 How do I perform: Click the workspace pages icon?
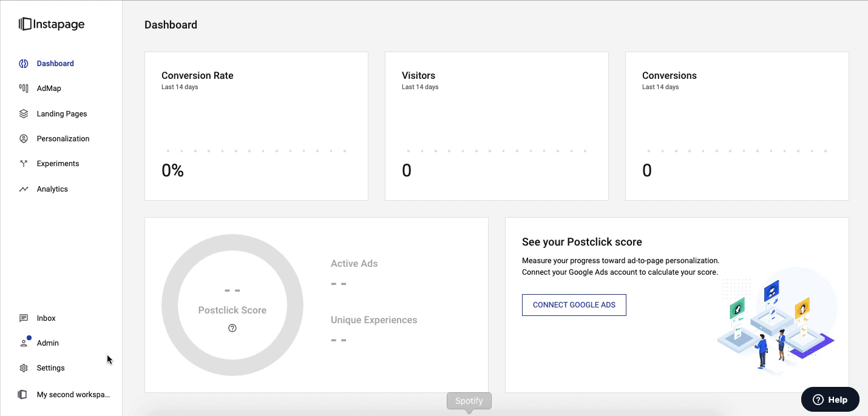(22, 394)
